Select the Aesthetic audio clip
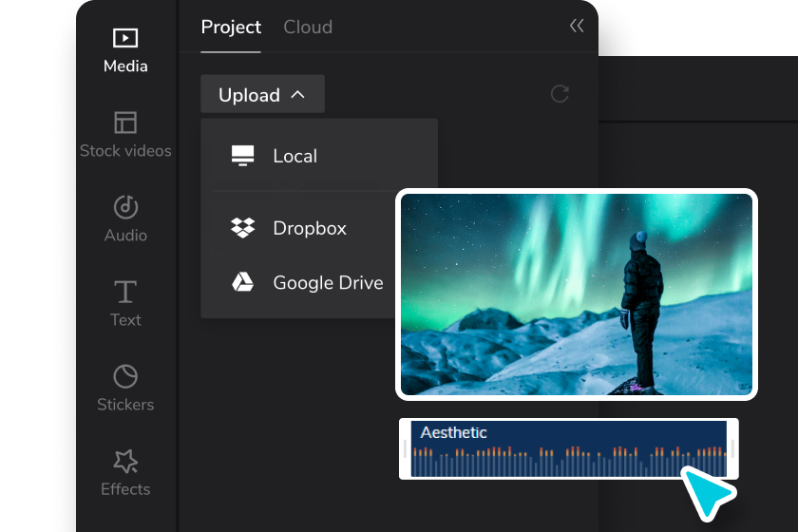The width and height of the screenshot is (798, 532). pyautogui.click(x=568, y=448)
